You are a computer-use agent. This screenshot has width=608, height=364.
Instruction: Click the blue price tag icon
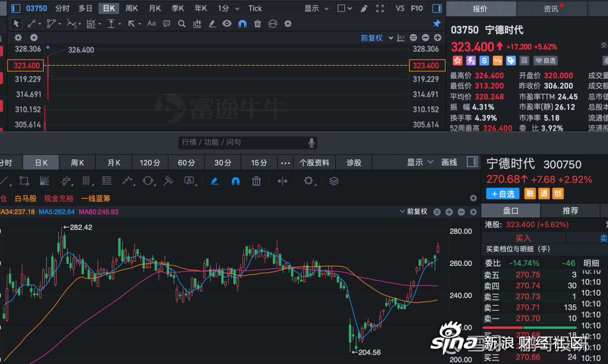[511, 61]
